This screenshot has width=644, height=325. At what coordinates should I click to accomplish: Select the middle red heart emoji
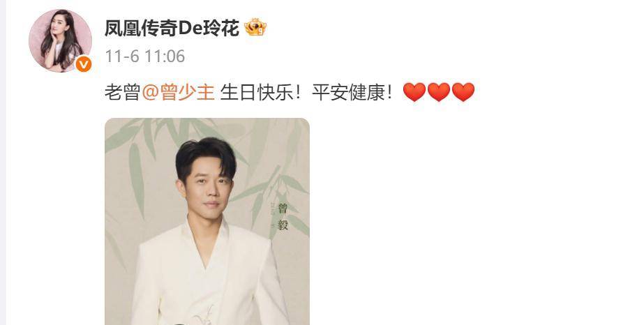439,92
